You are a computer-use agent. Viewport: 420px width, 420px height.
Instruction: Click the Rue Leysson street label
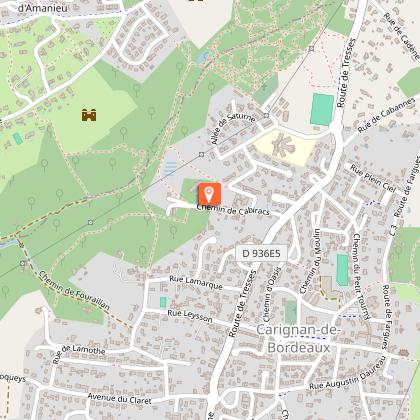190,316
